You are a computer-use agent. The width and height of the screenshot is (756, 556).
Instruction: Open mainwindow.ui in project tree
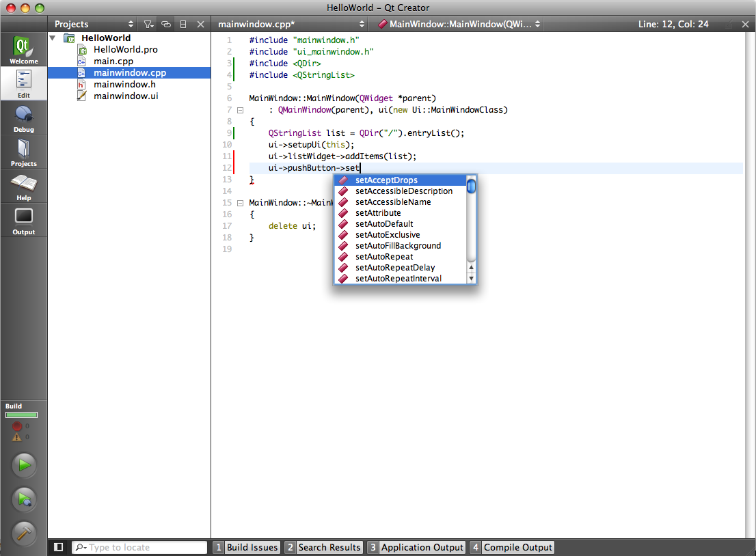coord(125,96)
